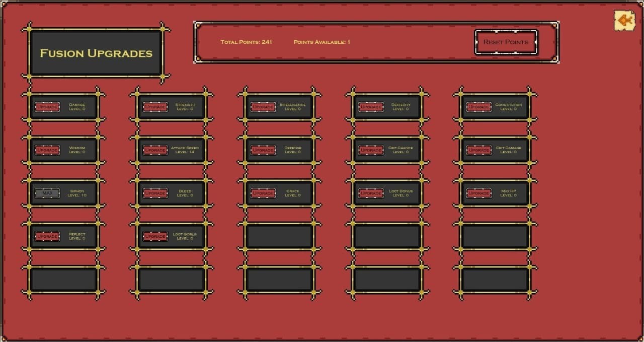The image size is (644, 342).
Task: Upgrade the Wisdom stat
Action: (x=47, y=150)
